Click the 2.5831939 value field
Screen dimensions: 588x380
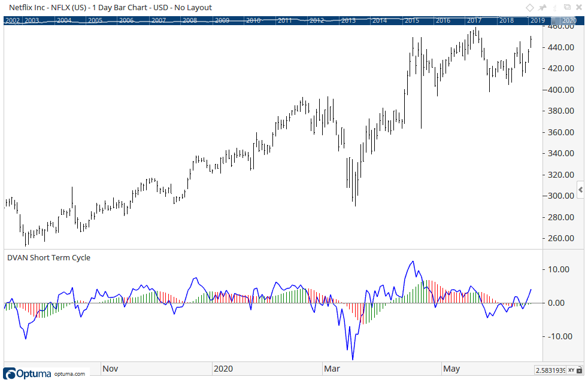(x=550, y=370)
